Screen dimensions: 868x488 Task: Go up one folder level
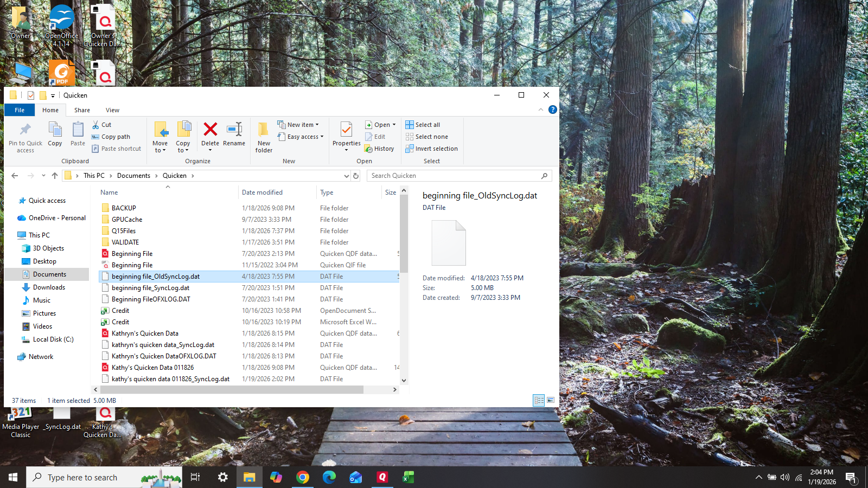(x=55, y=176)
